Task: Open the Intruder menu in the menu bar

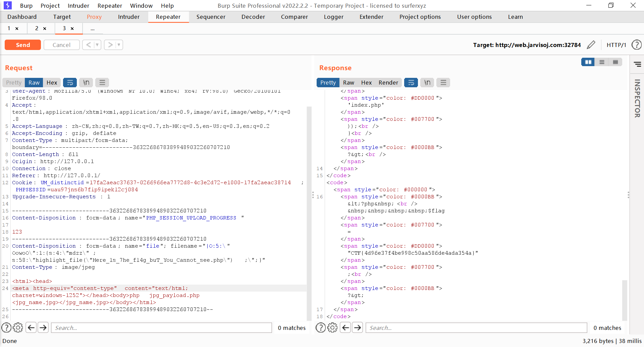Action: coord(78,6)
